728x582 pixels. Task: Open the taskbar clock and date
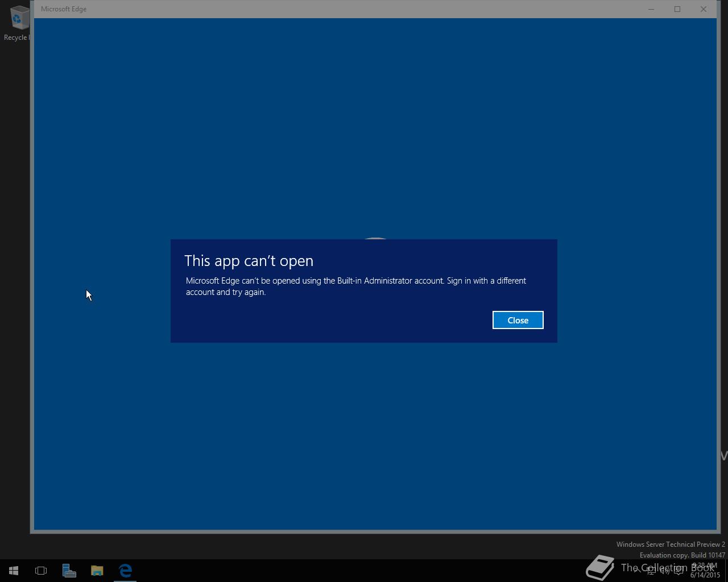click(x=705, y=570)
